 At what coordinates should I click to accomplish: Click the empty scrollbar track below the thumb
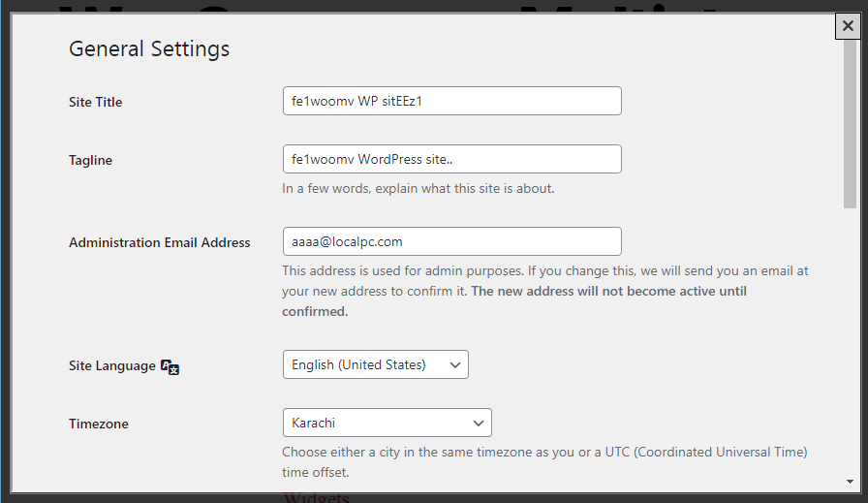click(850, 339)
